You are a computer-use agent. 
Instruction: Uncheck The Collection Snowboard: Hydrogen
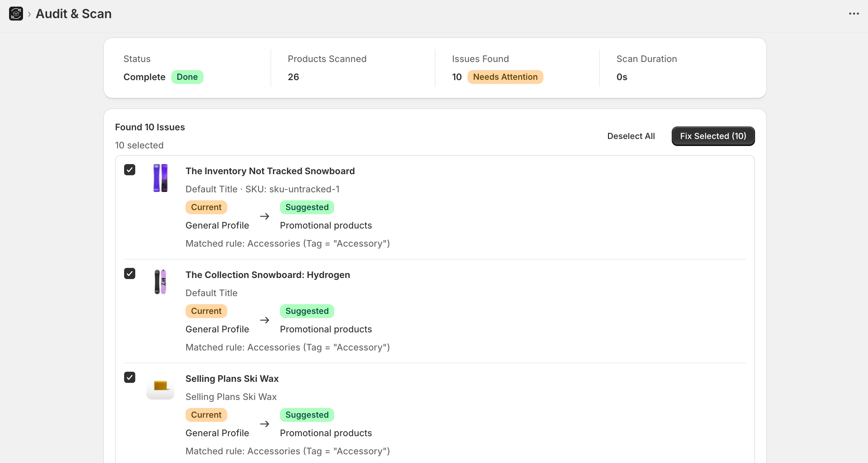pos(130,273)
